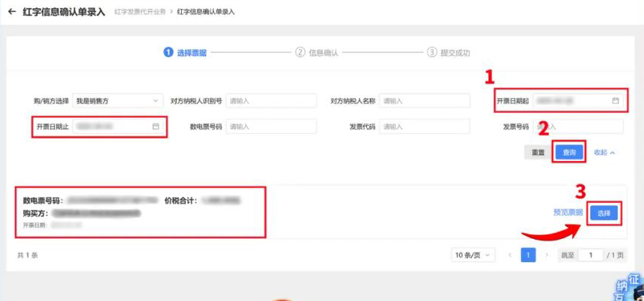Focus the 数电票号码 input field
The image size is (644, 301).
coord(271,127)
